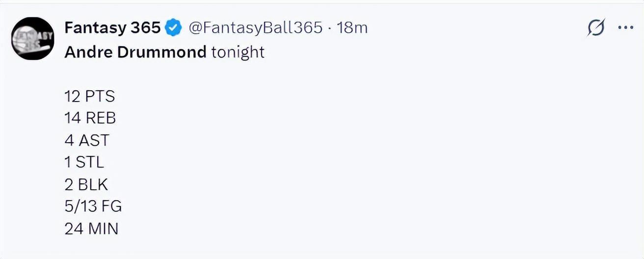Select the 4 AST stat line

pyautogui.click(x=87, y=140)
